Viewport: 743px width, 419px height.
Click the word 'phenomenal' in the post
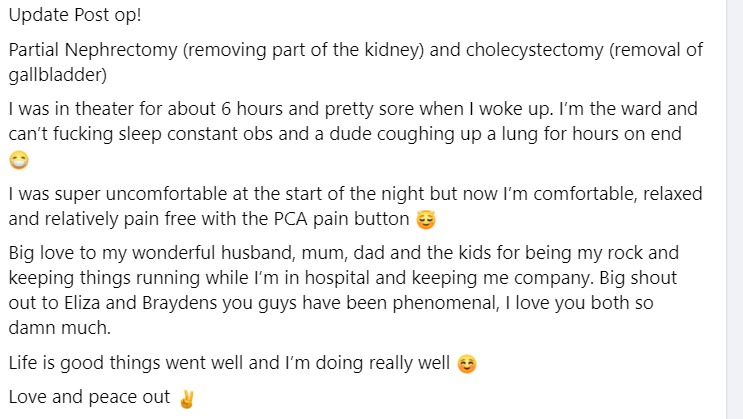pyautogui.click(x=445, y=302)
